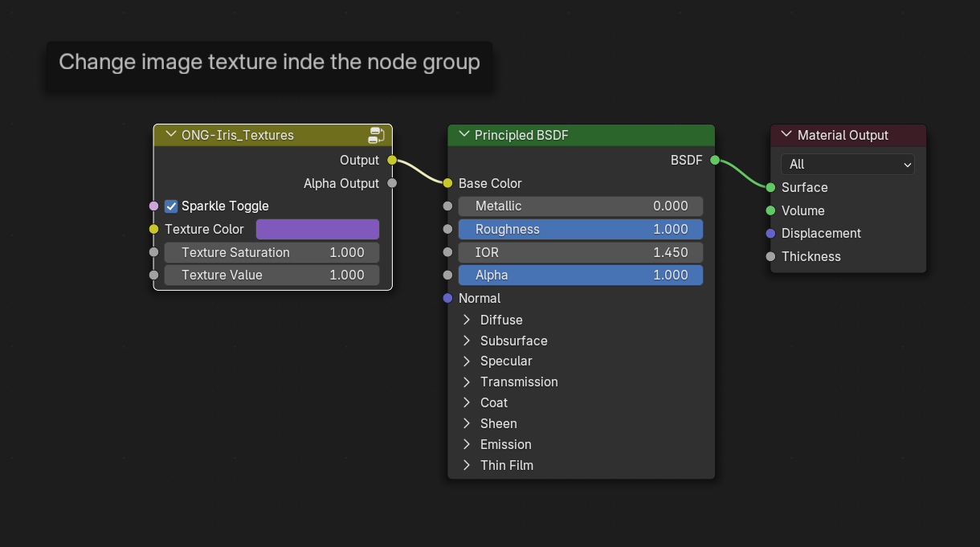Screen dimensions: 980x547
Task: Click the Surface input socket
Action: 770,187
